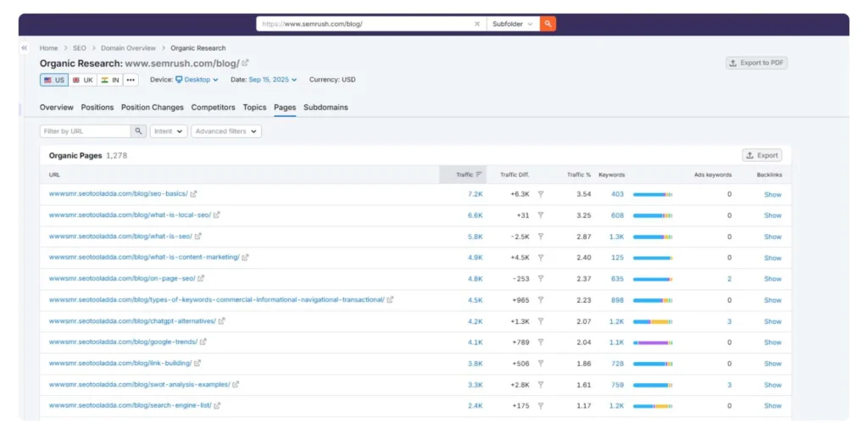This screenshot has height=434, width=868.
Task: Open external link icon for chatgpt-alternatives URL
Action: click(x=222, y=320)
